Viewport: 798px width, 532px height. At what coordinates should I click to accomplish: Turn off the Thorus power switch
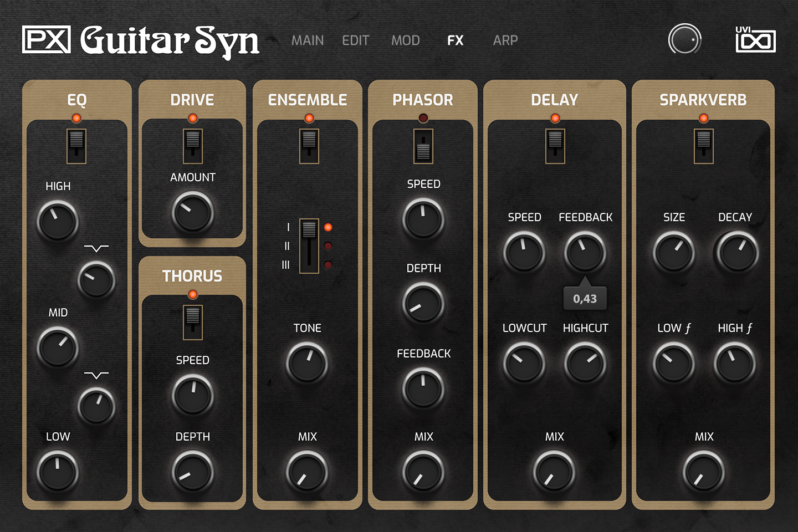point(193,323)
